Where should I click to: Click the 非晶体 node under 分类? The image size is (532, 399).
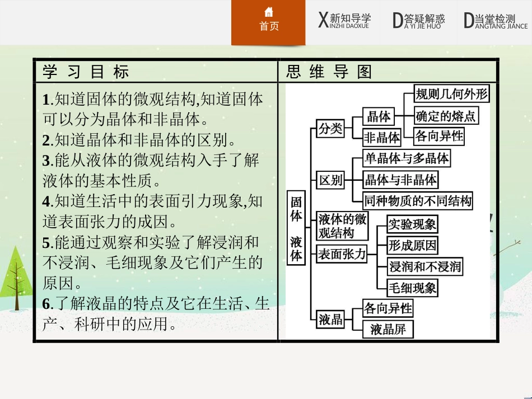point(382,137)
